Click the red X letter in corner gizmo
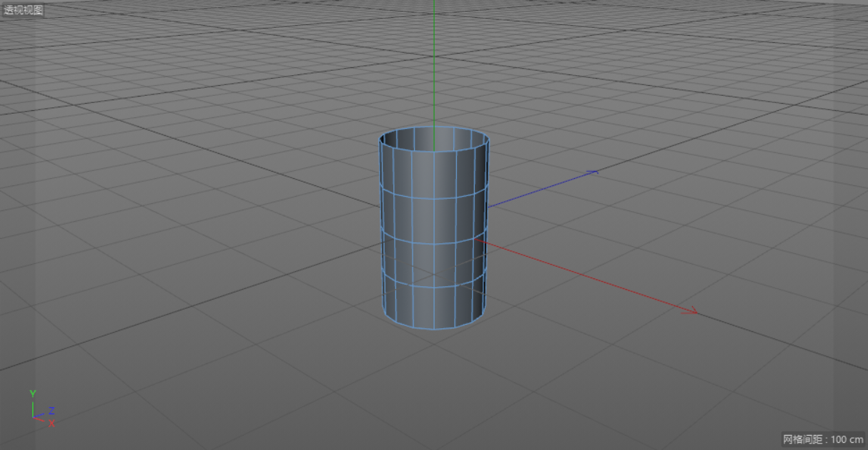 pyautogui.click(x=51, y=423)
